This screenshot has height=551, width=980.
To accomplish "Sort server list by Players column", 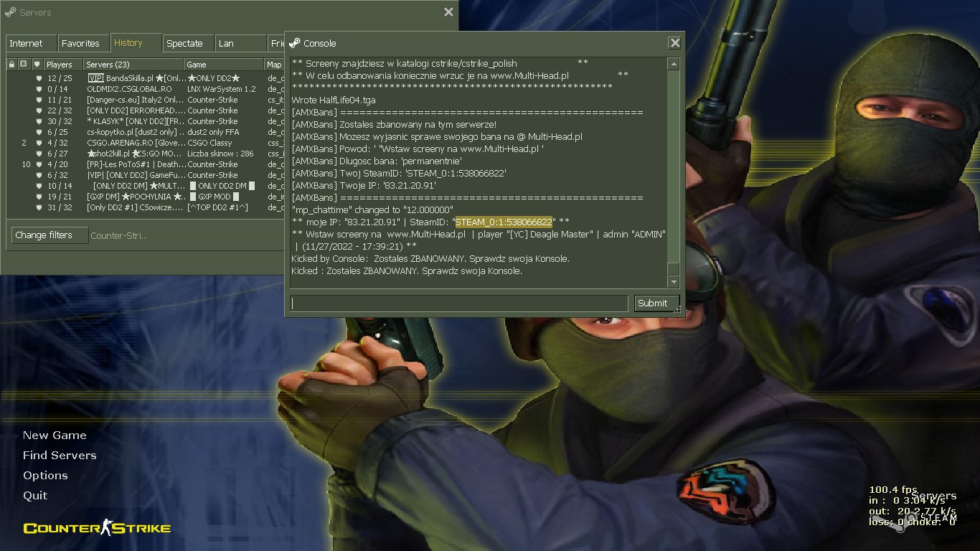I will click(x=62, y=65).
